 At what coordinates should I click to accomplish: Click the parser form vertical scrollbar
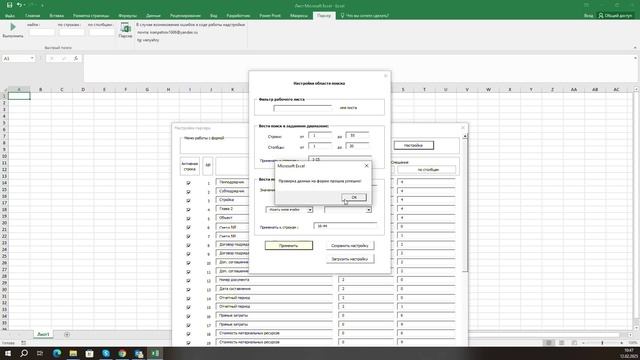pos(465,204)
